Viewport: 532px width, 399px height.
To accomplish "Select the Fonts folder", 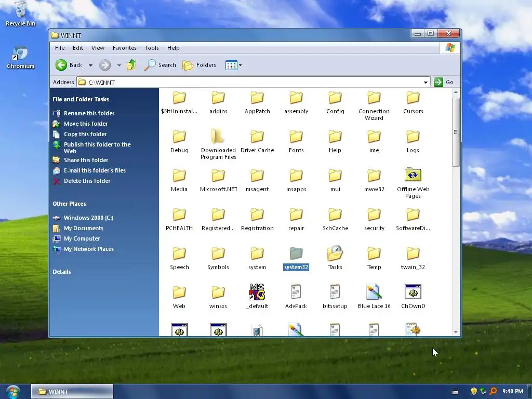I will pos(296,141).
